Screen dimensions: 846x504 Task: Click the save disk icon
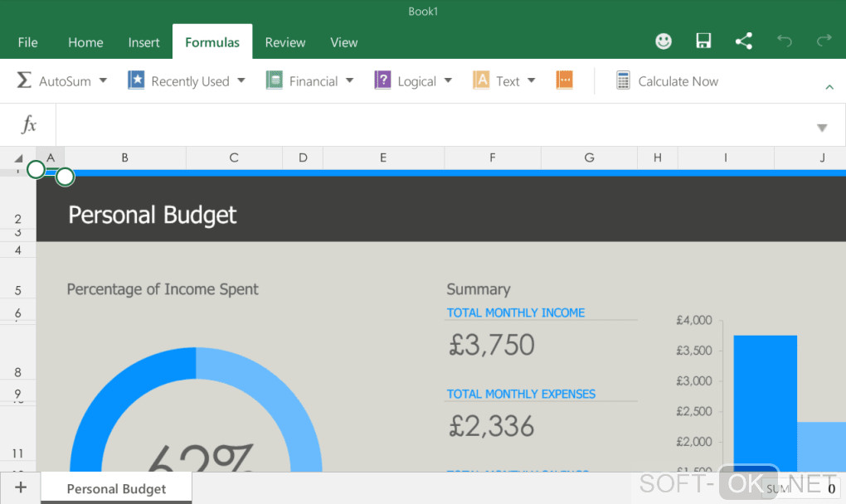coord(703,41)
